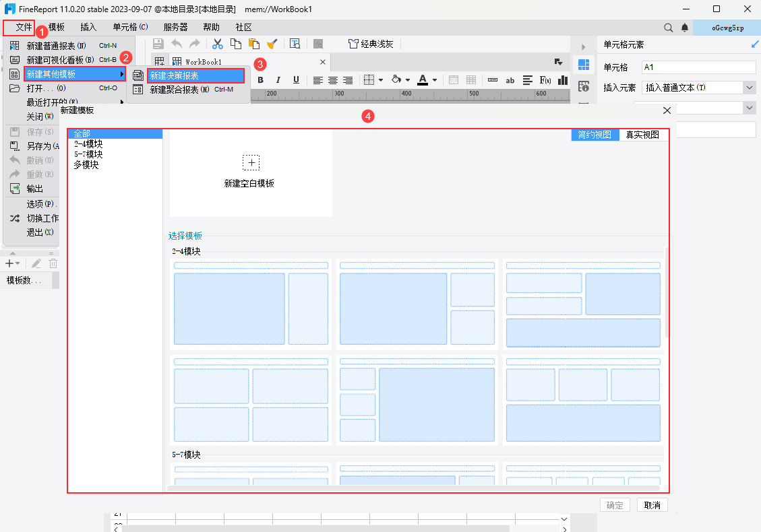Toggle italic formatting
761x532 pixels.
(278, 80)
